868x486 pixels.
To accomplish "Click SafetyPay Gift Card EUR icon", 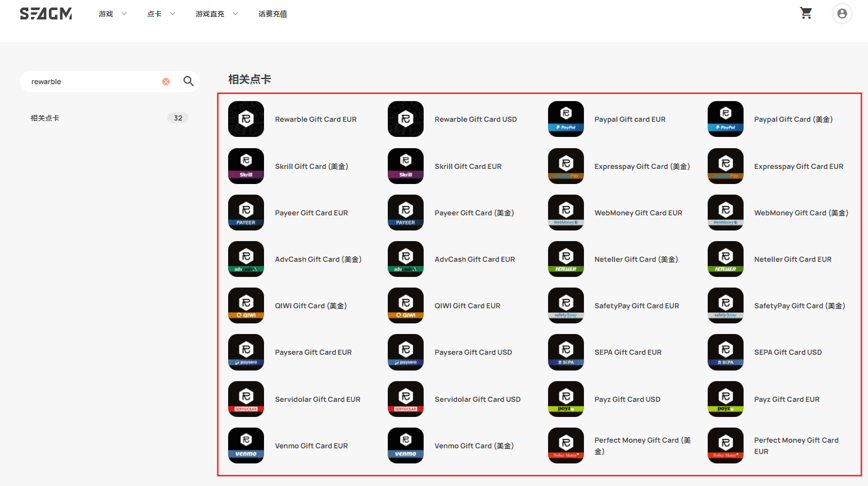I will [566, 306].
